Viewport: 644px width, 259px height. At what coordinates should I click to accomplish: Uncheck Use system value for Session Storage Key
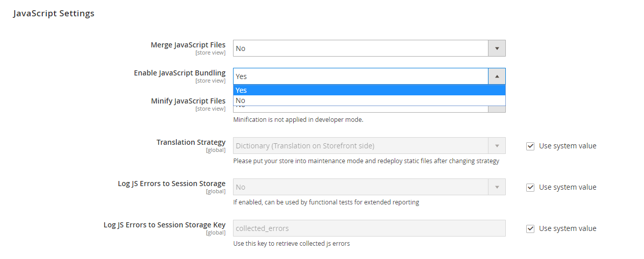(530, 228)
